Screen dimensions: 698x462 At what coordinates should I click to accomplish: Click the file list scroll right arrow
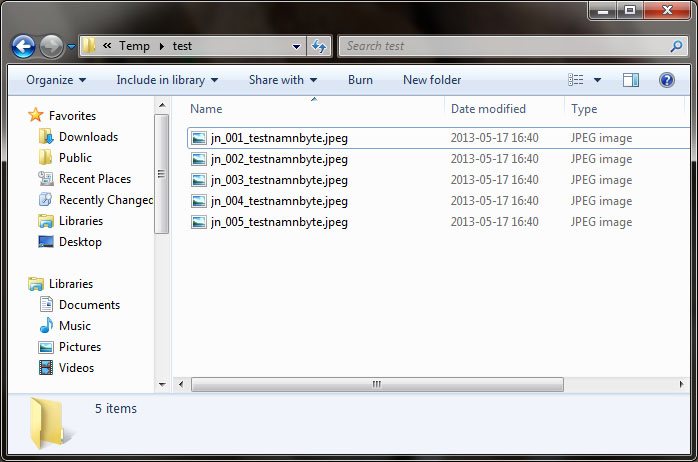tap(681, 384)
